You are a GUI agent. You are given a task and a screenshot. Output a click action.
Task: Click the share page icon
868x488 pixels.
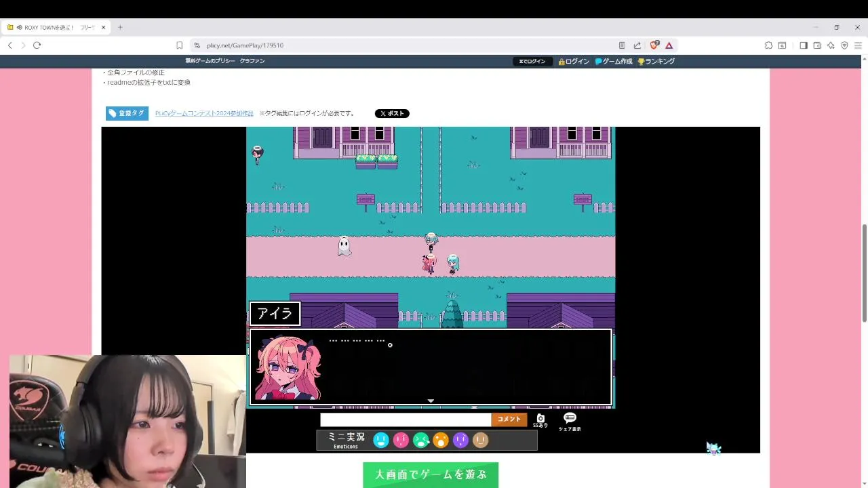(637, 45)
